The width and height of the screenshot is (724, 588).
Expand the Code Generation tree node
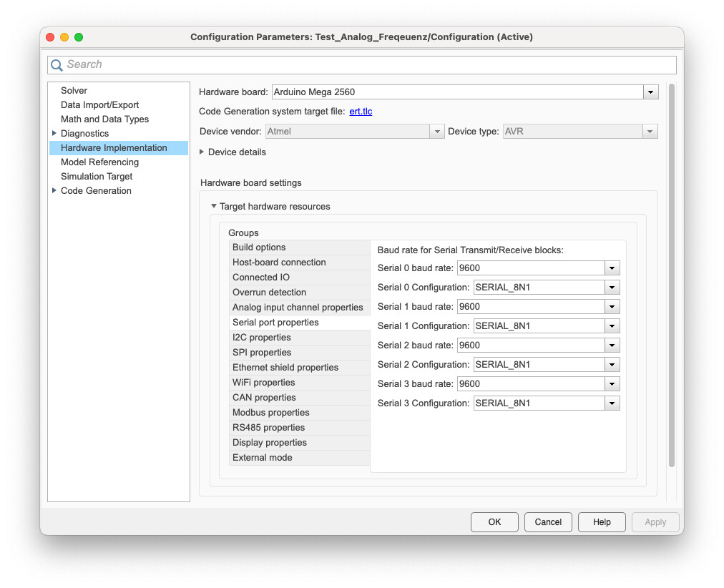54,190
